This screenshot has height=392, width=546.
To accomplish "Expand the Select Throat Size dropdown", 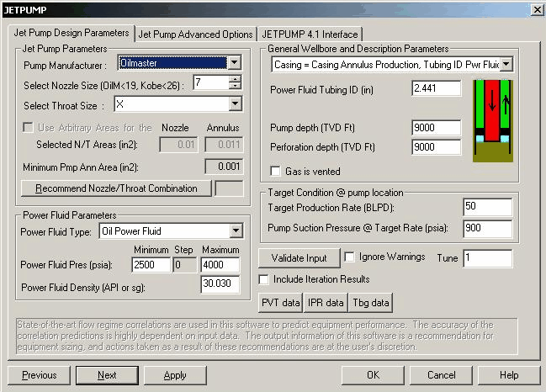I will coord(234,104).
